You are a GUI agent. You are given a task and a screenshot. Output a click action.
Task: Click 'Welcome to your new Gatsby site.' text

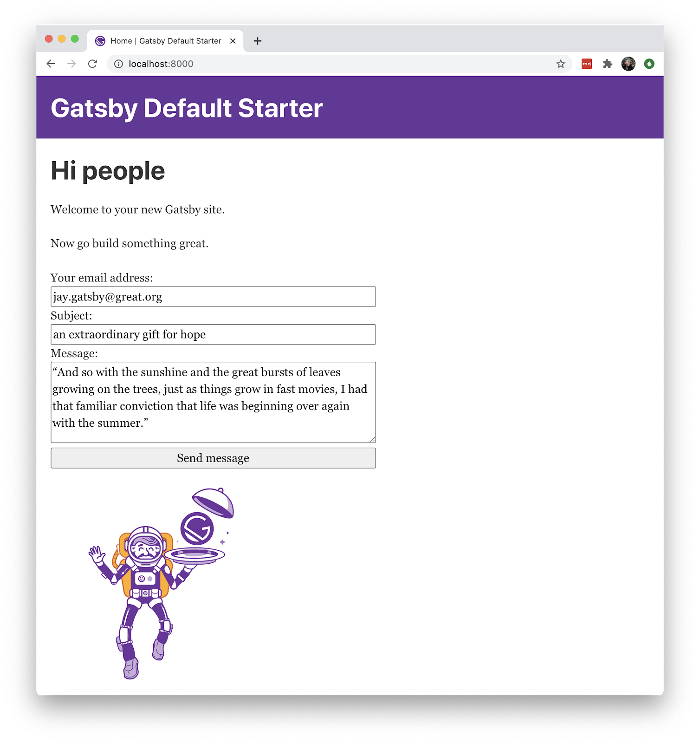click(137, 210)
